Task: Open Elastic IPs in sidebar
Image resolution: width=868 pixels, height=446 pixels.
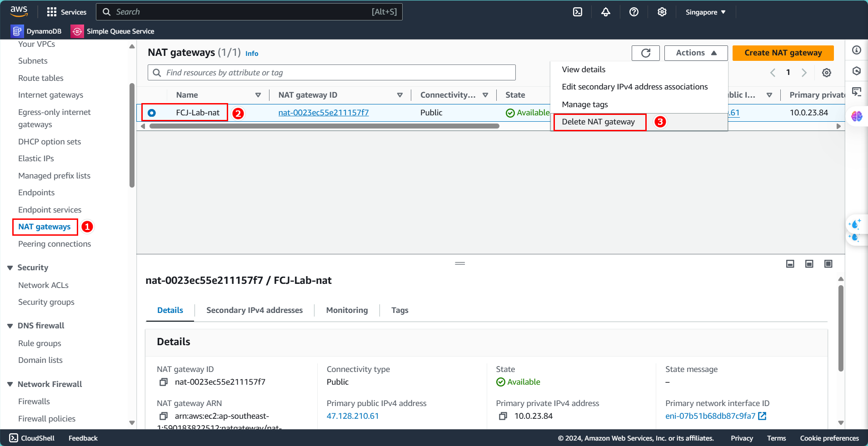Action: pos(36,159)
